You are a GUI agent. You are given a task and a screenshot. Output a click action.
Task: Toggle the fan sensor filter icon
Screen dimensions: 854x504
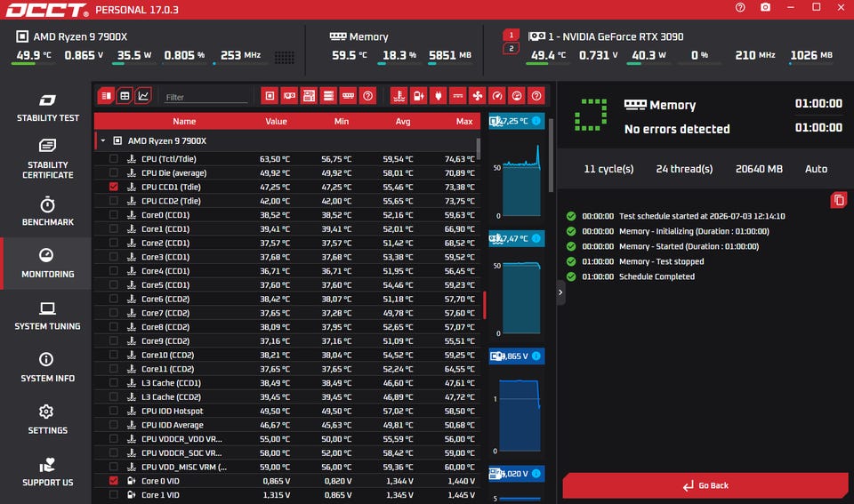coord(477,96)
